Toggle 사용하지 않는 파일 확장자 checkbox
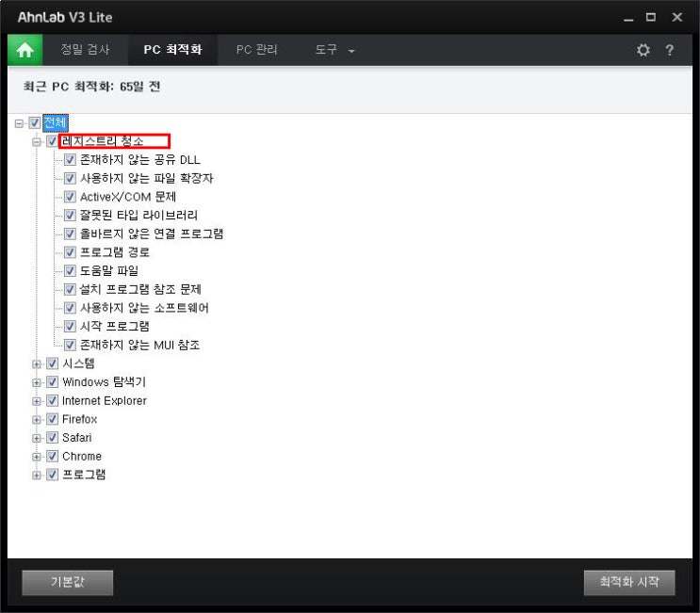The image size is (700, 613). (x=70, y=179)
